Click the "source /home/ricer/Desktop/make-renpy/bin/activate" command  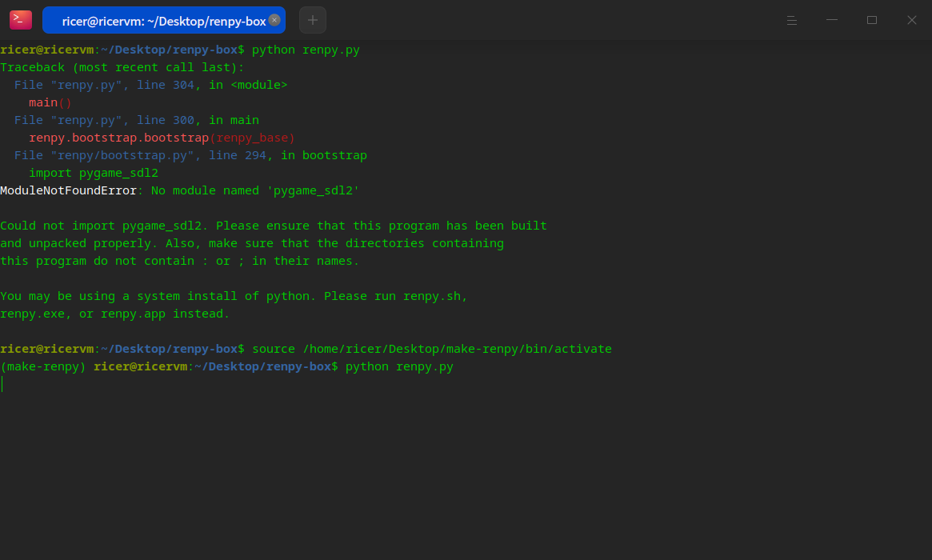pos(432,349)
